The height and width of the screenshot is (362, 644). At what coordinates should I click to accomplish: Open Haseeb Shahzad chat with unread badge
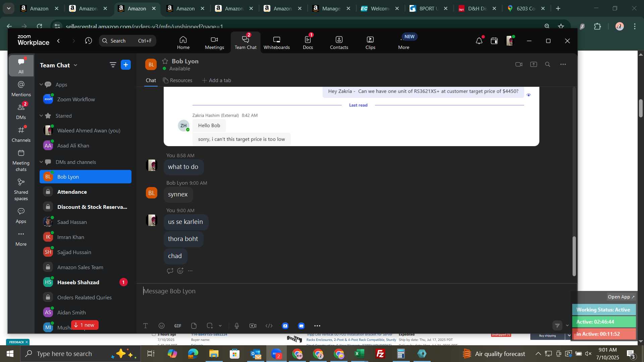86,283
